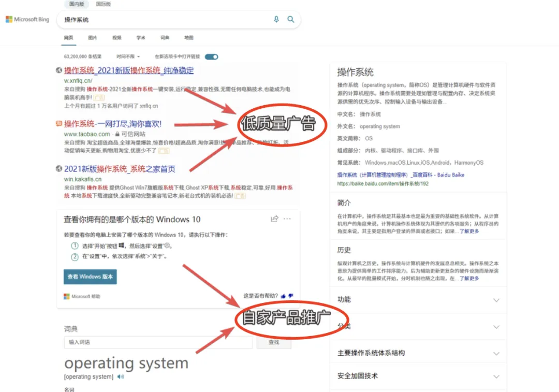This screenshot has width=559, height=392.
Task: Toggle the 在新选项卡中打开链接 switch
Action: click(x=211, y=56)
